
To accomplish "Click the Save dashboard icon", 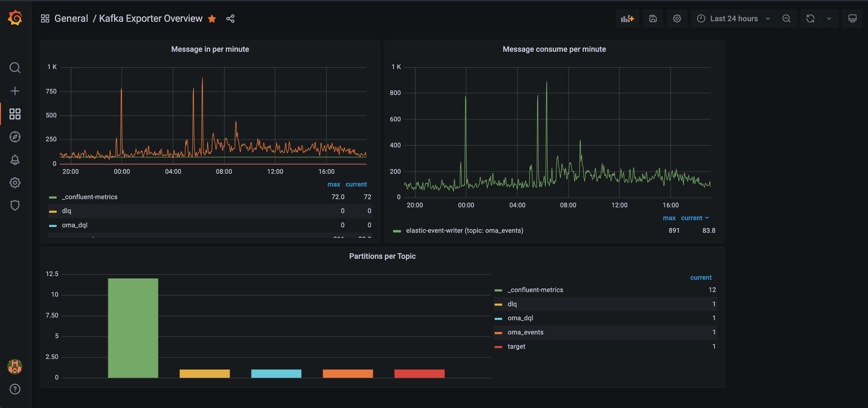I will pos(653,18).
